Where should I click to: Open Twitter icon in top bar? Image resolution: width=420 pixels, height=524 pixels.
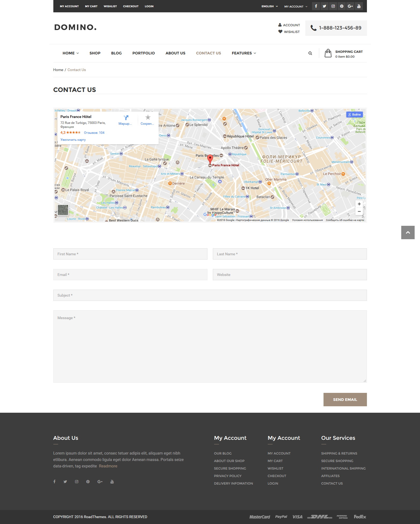[325, 6]
